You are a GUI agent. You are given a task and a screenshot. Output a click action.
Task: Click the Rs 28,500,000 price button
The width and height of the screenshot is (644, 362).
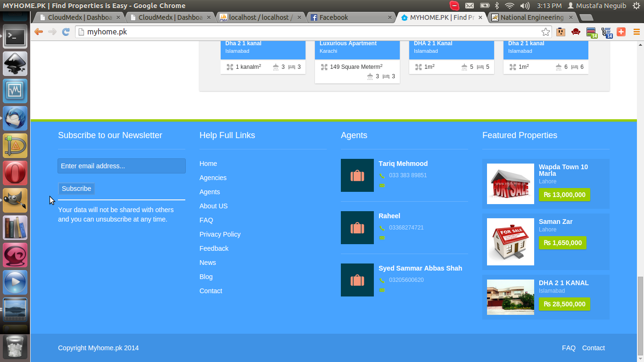click(x=564, y=304)
